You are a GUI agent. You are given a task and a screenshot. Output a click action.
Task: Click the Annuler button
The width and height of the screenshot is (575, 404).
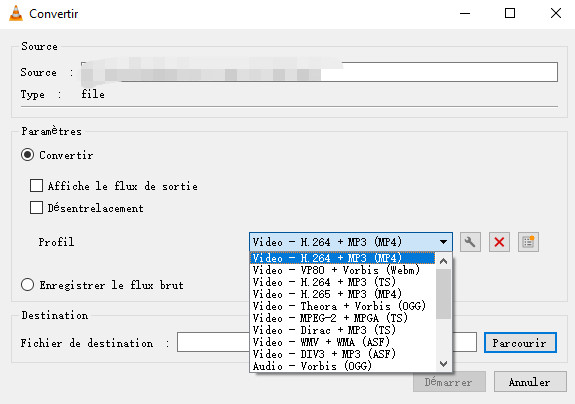coord(530,382)
